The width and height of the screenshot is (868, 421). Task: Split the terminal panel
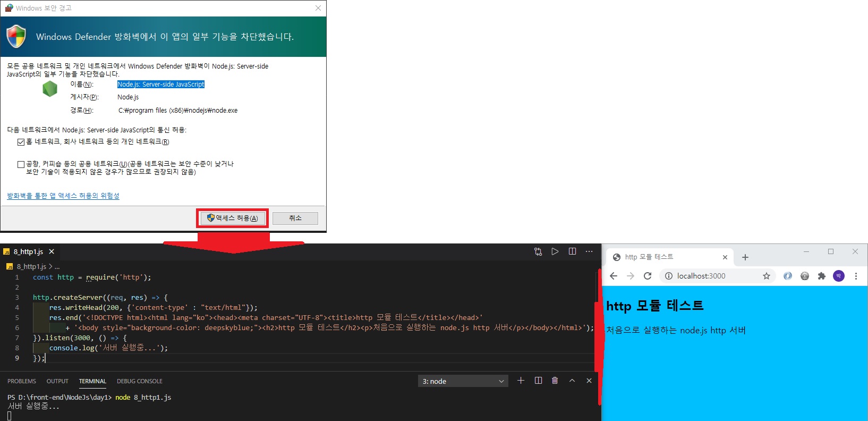pyautogui.click(x=538, y=381)
